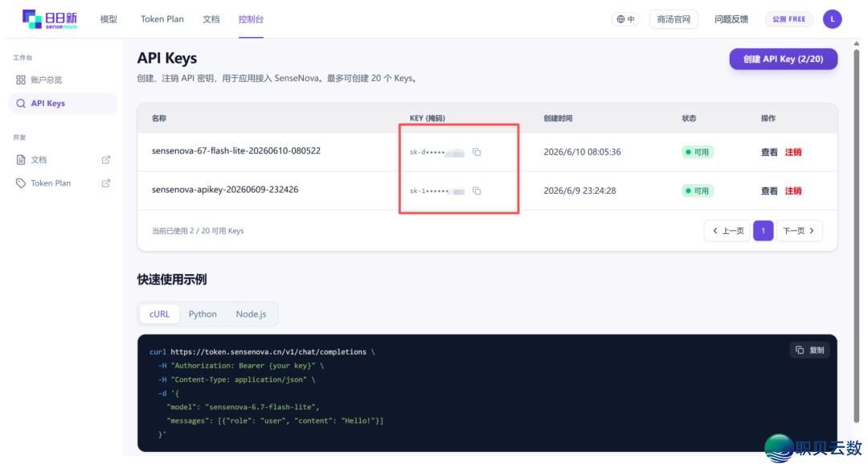The width and height of the screenshot is (868, 468).
Task: Click the 当前已使用 2 / 20 可用 Keys text
Action: tap(198, 231)
